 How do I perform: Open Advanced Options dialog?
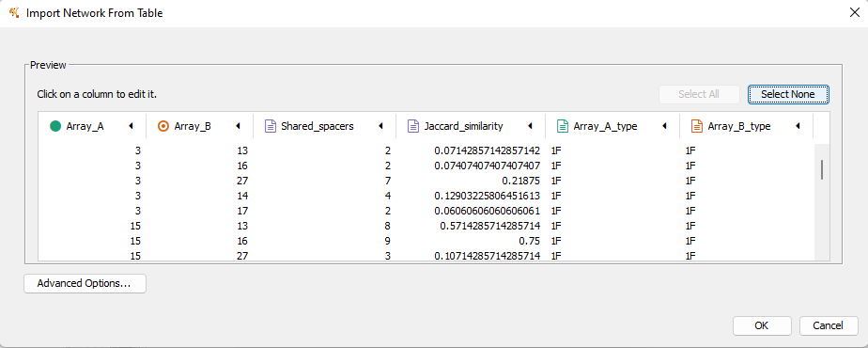click(x=85, y=284)
